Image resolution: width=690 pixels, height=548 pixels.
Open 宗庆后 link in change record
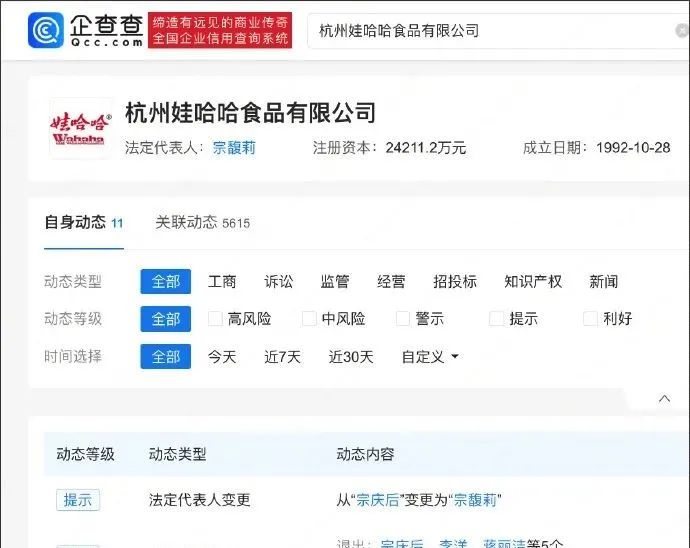point(378,500)
